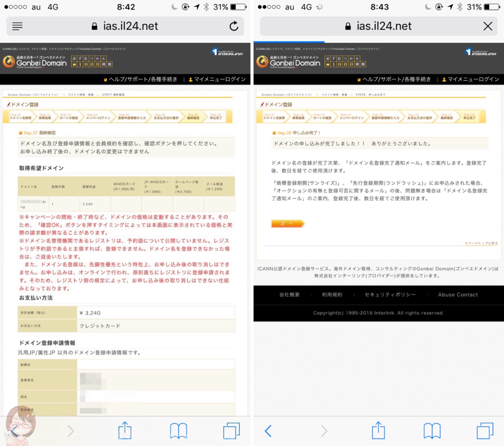
Task: Open bookmarks in left phone's Safari toolbar
Action: tap(179, 431)
